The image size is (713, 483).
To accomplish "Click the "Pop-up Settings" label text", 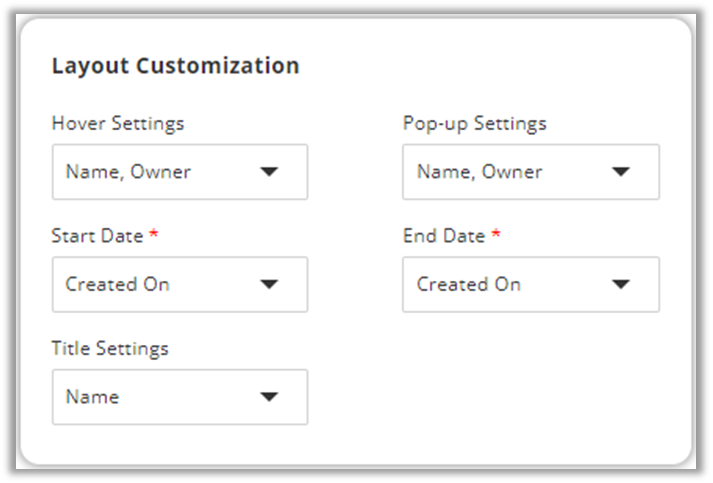I will (474, 124).
